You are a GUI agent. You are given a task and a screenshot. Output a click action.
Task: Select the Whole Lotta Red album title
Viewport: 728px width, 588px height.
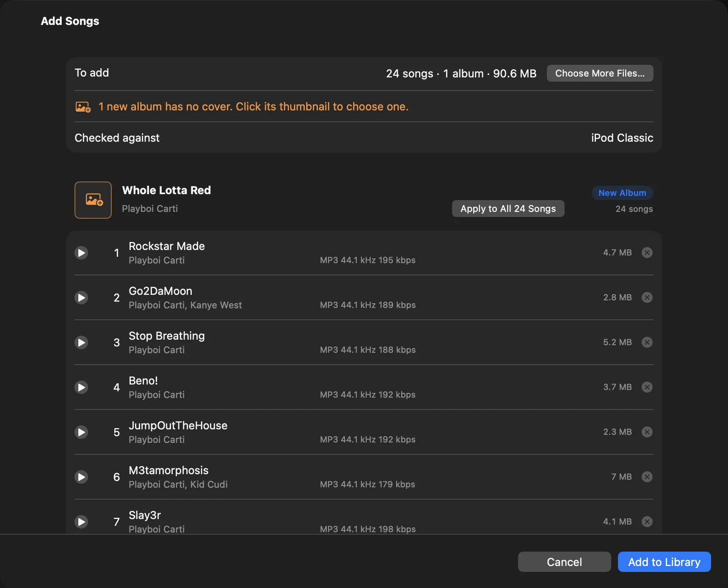coord(166,190)
